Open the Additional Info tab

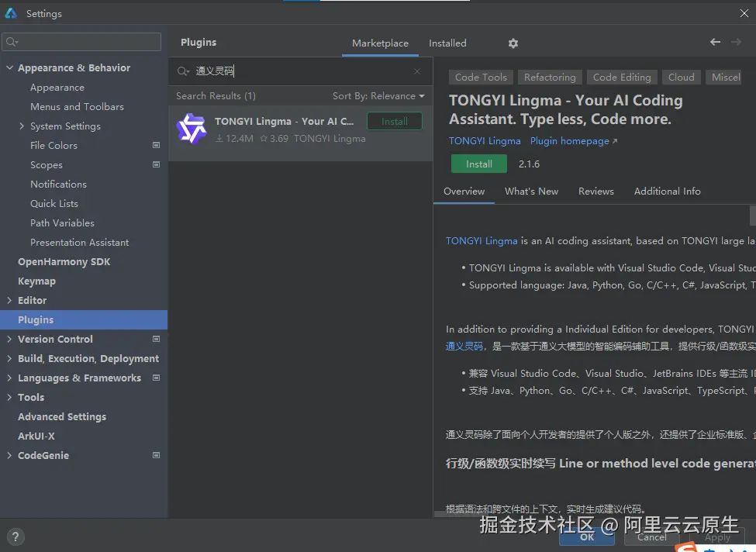(x=668, y=191)
